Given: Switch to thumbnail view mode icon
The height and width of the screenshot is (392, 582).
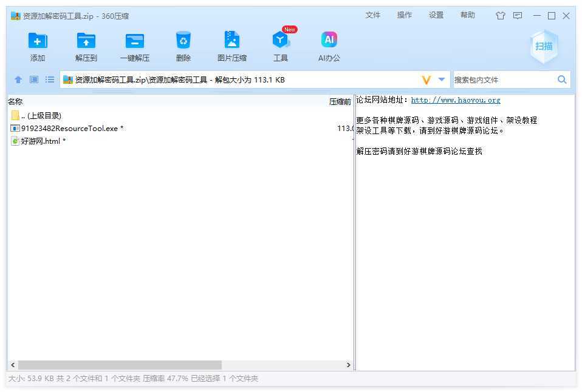Looking at the screenshot, I should (34, 79).
